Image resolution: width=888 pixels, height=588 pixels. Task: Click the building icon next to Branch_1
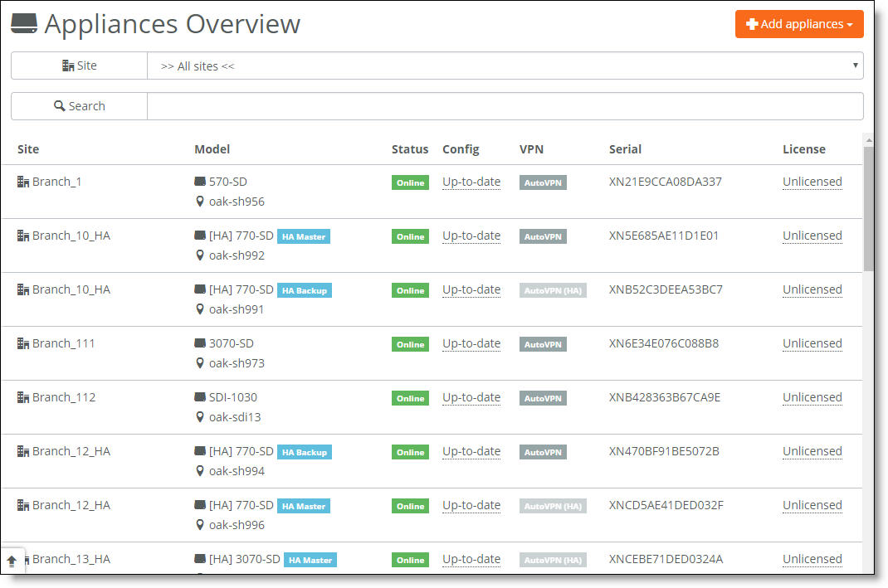[23, 182]
